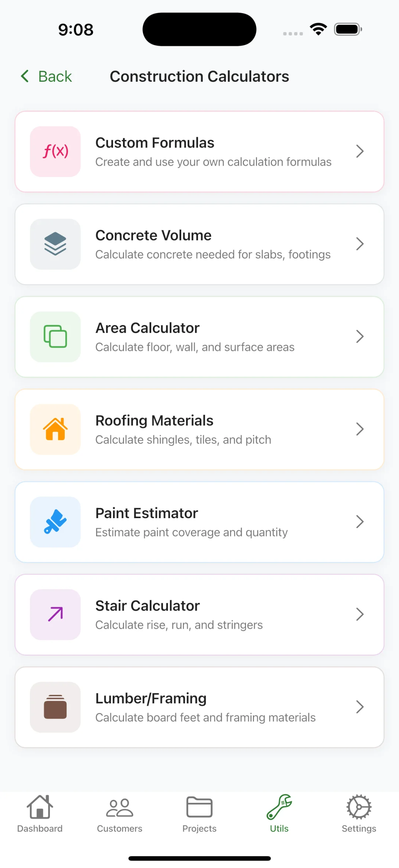The height and width of the screenshot is (868, 399).
Task: Tap the stacked layers Concrete Volume icon
Action: (55, 244)
